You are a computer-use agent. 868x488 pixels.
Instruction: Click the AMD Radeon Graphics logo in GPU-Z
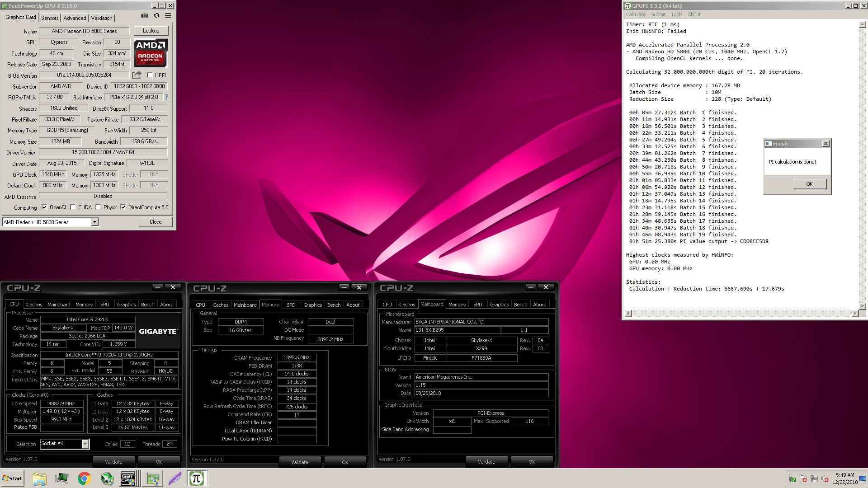[151, 53]
